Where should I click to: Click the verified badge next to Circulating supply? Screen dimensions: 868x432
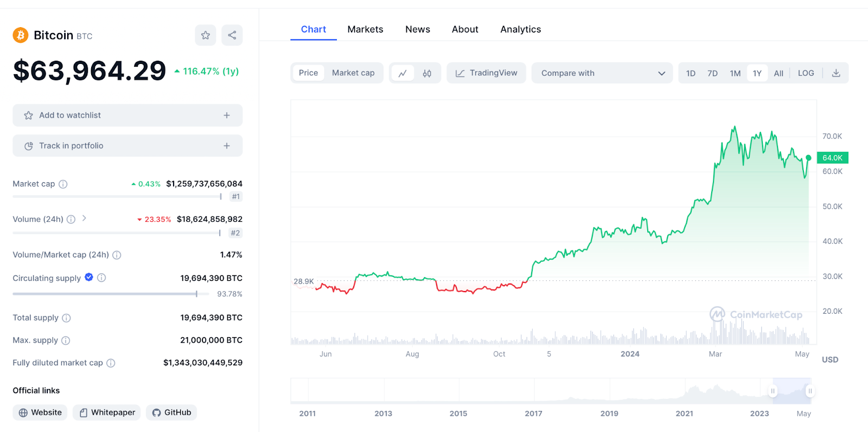pyautogui.click(x=89, y=278)
